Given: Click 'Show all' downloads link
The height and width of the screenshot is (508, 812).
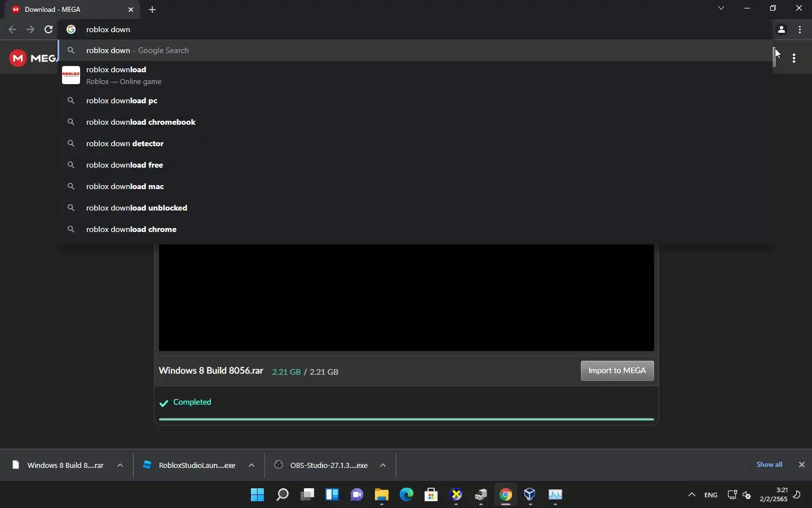Looking at the screenshot, I should coord(770,465).
